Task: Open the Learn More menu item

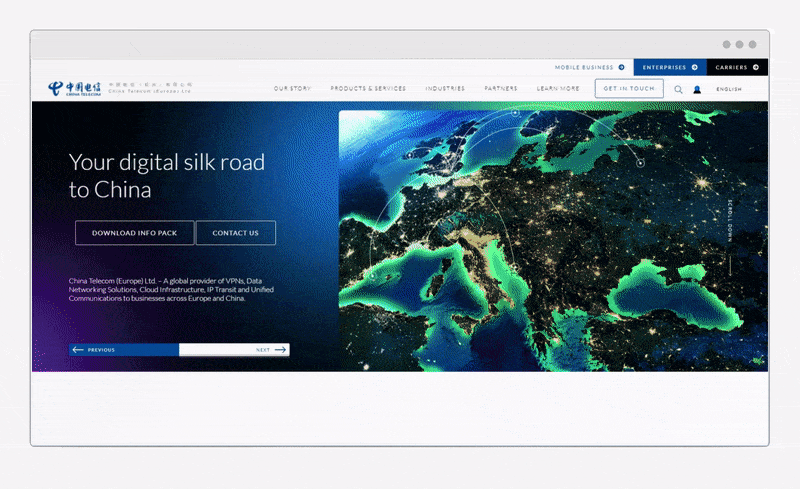Action: click(558, 89)
